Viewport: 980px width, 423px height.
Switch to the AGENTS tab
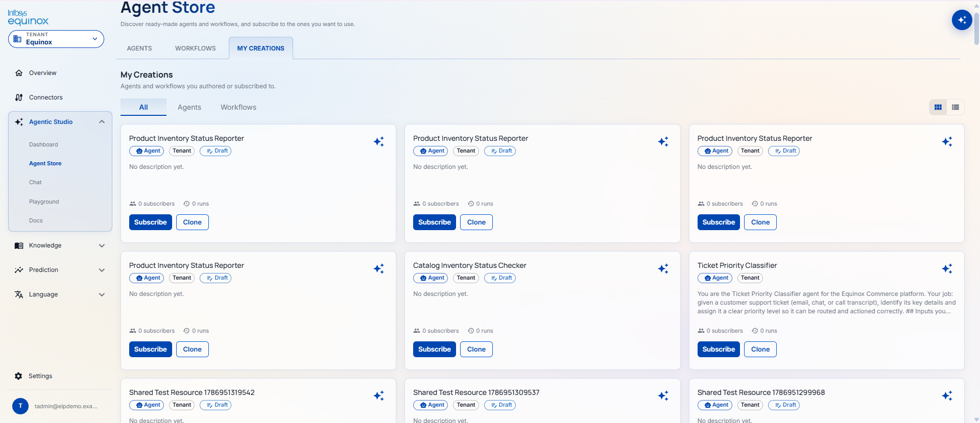pos(139,48)
